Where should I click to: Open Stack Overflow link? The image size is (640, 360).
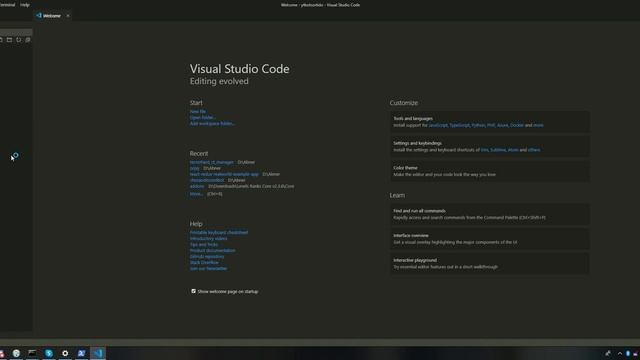click(x=204, y=262)
